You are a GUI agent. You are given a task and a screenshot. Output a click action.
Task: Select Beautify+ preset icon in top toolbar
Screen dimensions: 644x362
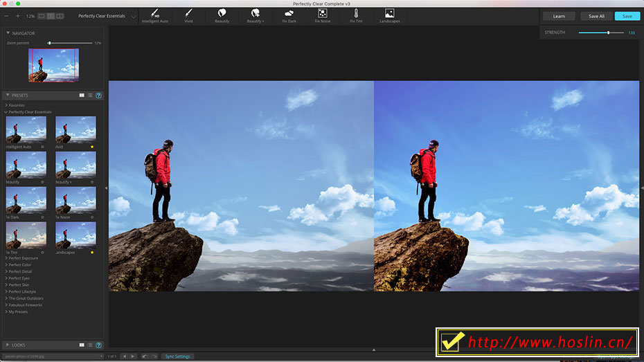(256, 16)
